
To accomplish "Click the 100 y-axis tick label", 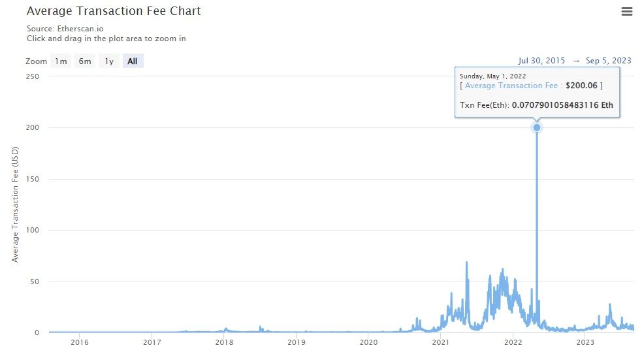I will [x=33, y=230].
